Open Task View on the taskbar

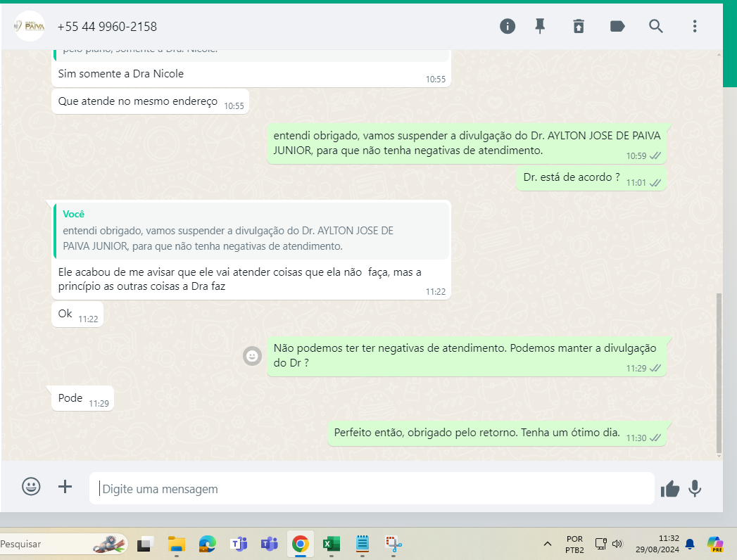click(x=145, y=544)
